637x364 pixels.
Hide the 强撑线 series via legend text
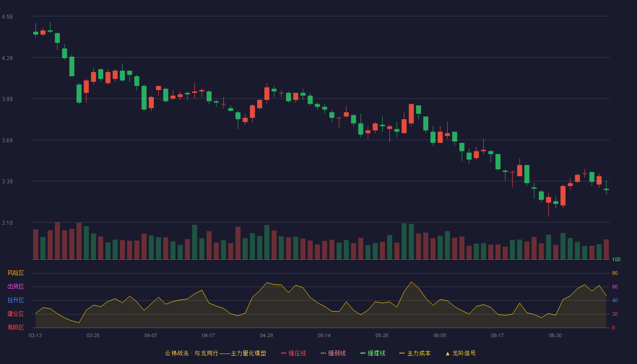coord(376,353)
